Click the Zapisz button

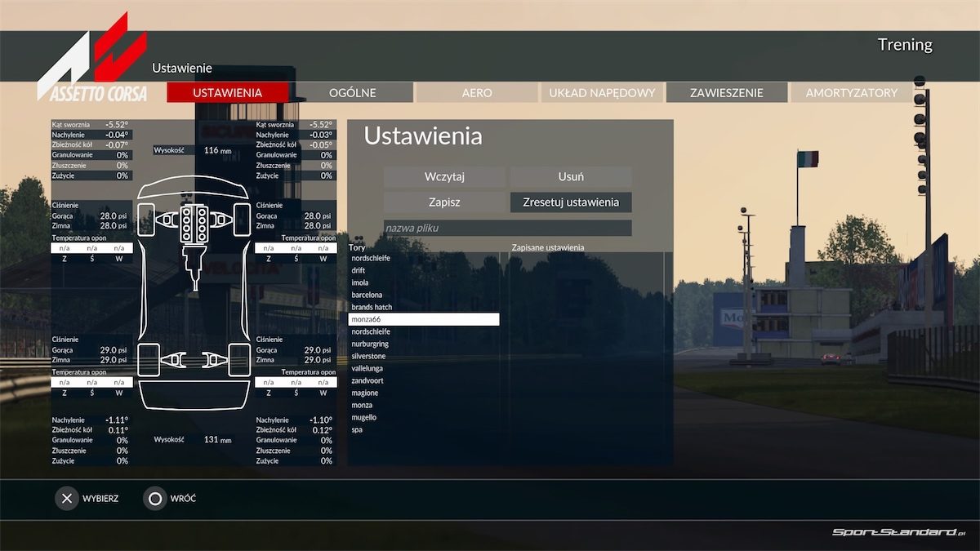point(445,202)
